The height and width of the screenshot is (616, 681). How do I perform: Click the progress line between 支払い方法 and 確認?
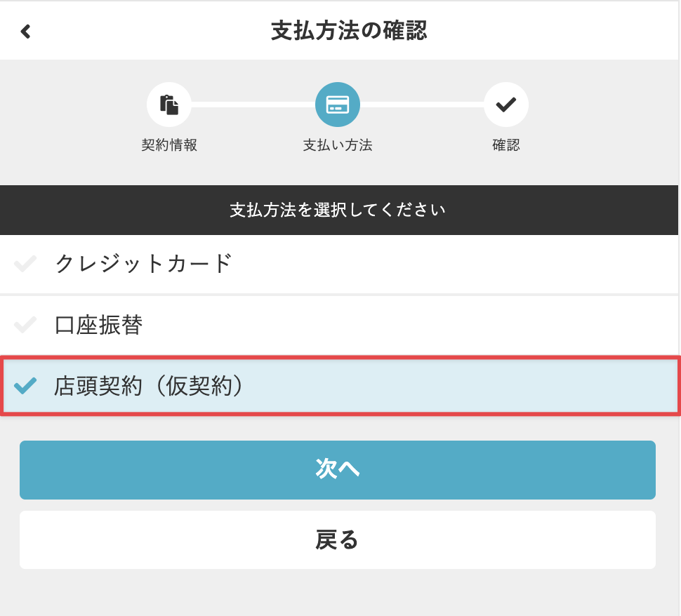point(421,105)
